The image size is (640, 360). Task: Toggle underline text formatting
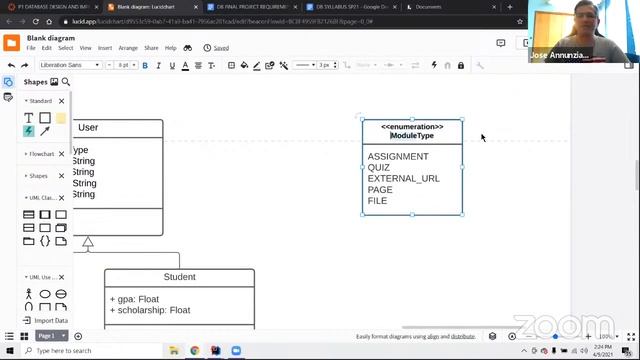click(172, 65)
